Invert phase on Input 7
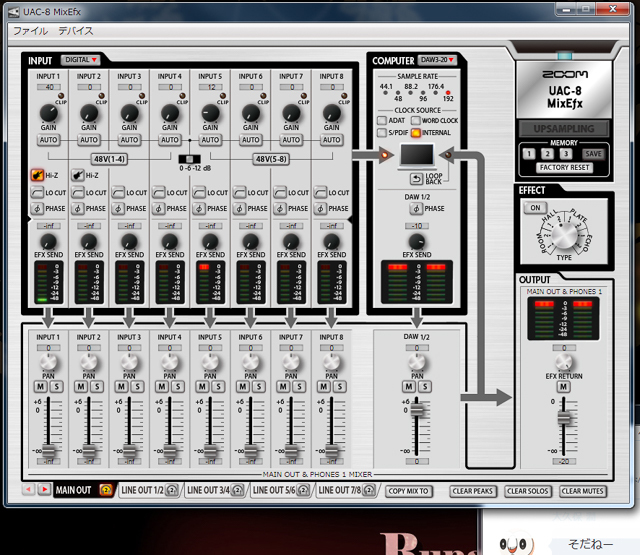This screenshot has height=555, width=640. pyautogui.click(x=280, y=209)
